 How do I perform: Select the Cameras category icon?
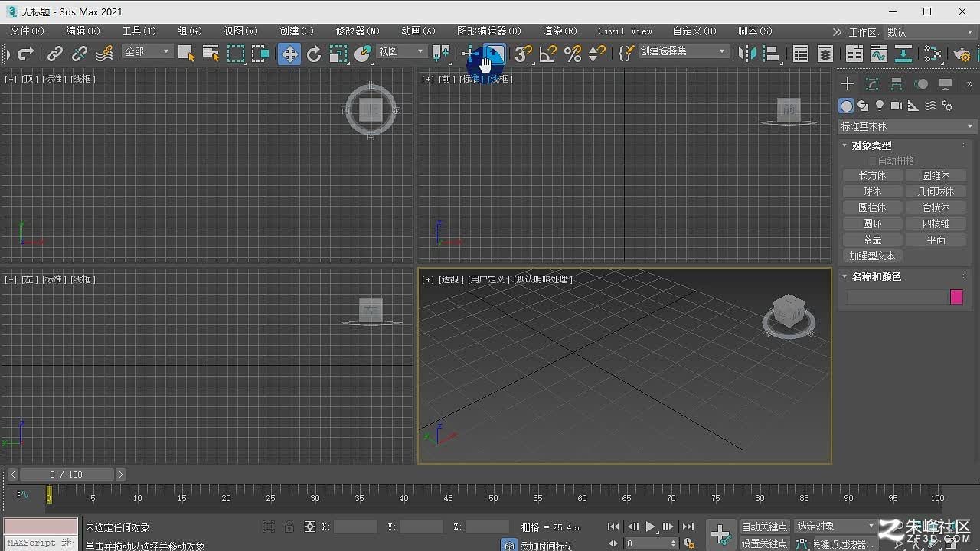[897, 106]
